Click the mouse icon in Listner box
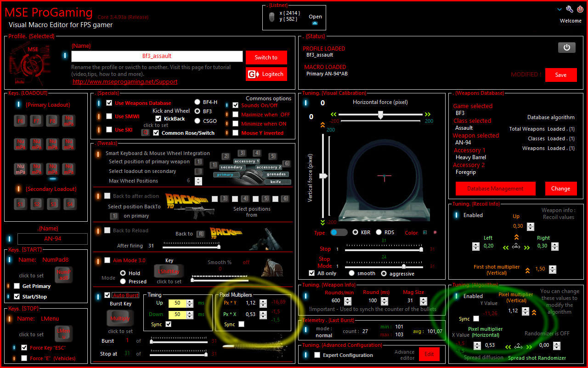Screen dimensions: 588x368 (x=271, y=17)
